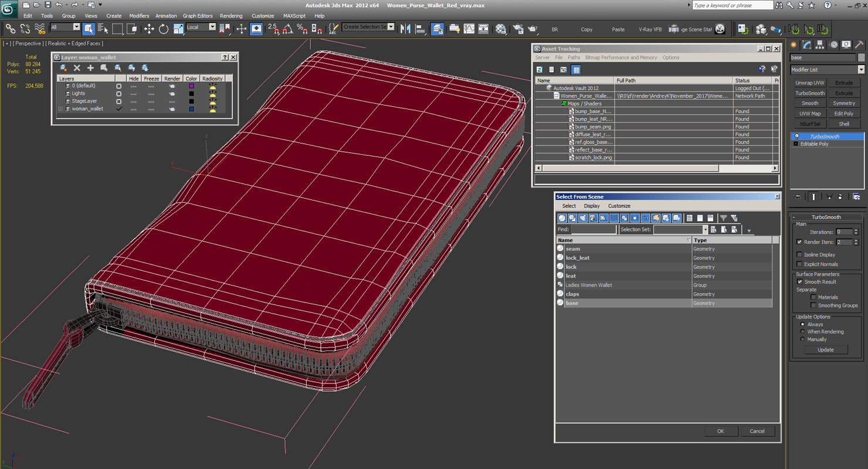The image size is (868, 469).
Task: Open the Modify panel tab icon
Action: coord(807,45)
